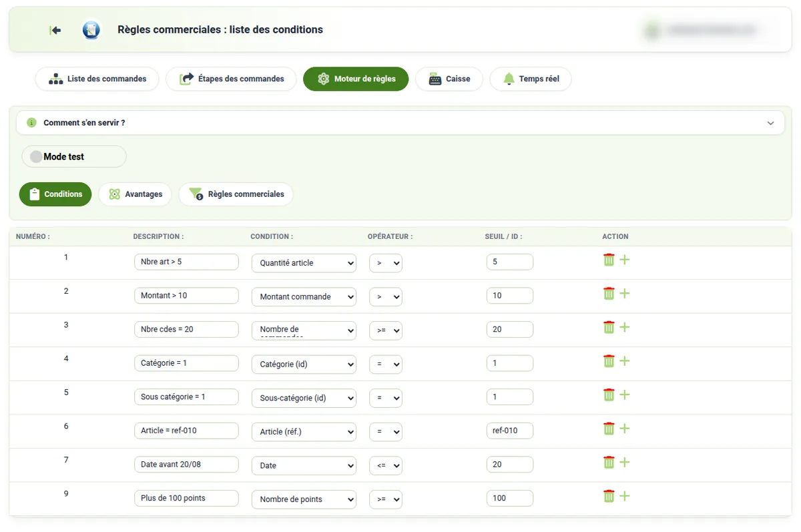The image size is (801, 532).
Task: Go to Étapes des commandes tab
Action: click(231, 79)
